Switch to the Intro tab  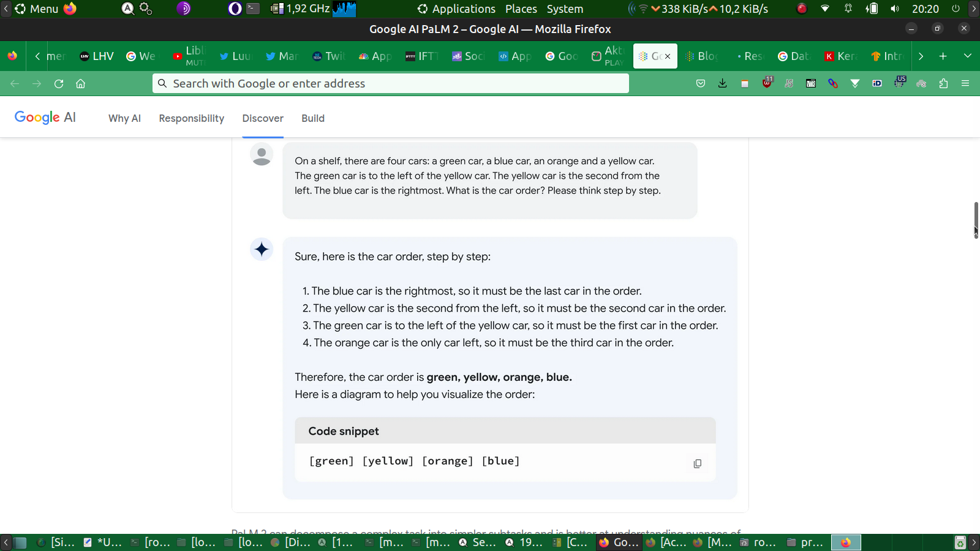click(x=888, y=56)
